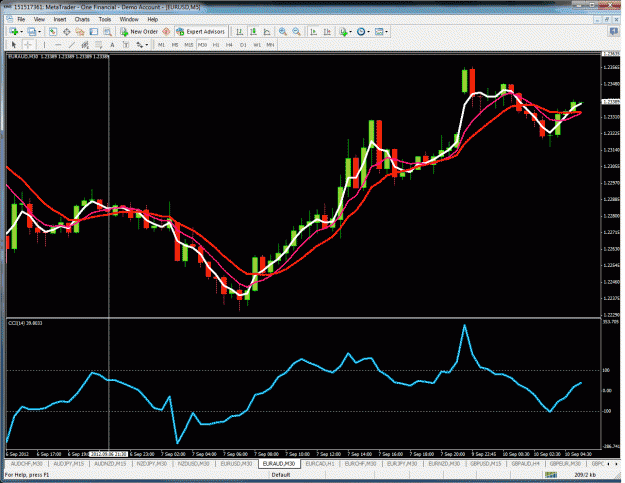
Task: Set timeframe to M1
Action: click(x=161, y=45)
